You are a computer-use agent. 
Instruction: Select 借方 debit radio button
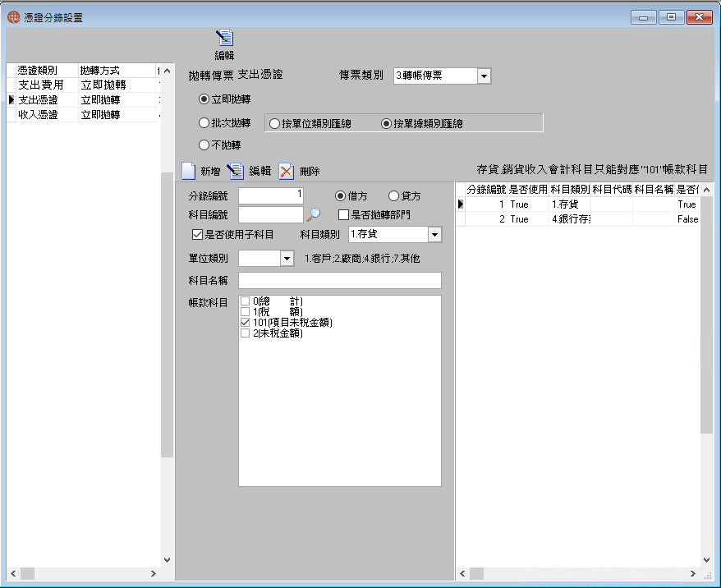click(340, 195)
